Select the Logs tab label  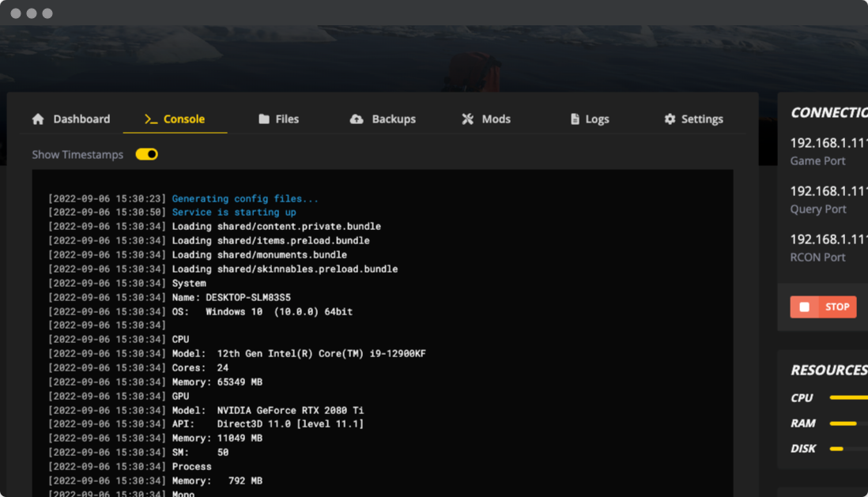point(597,119)
